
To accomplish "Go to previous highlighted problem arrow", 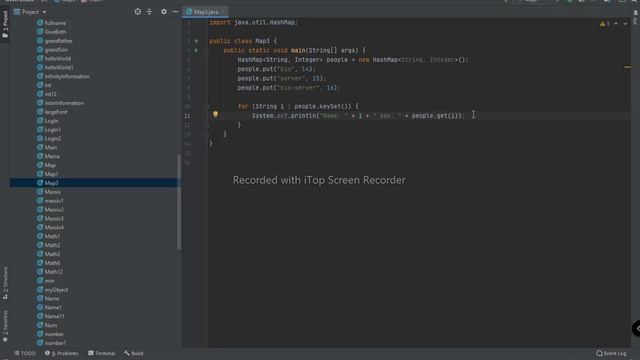I will click(616, 24).
